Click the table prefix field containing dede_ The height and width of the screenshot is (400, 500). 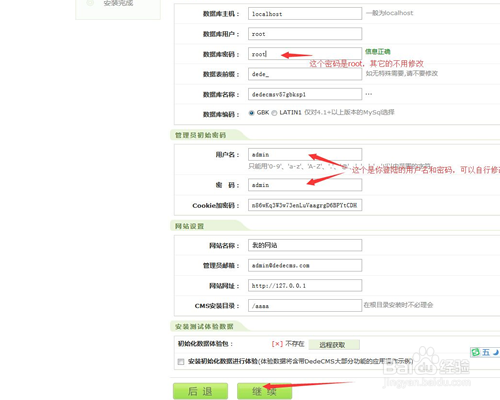pos(305,74)
